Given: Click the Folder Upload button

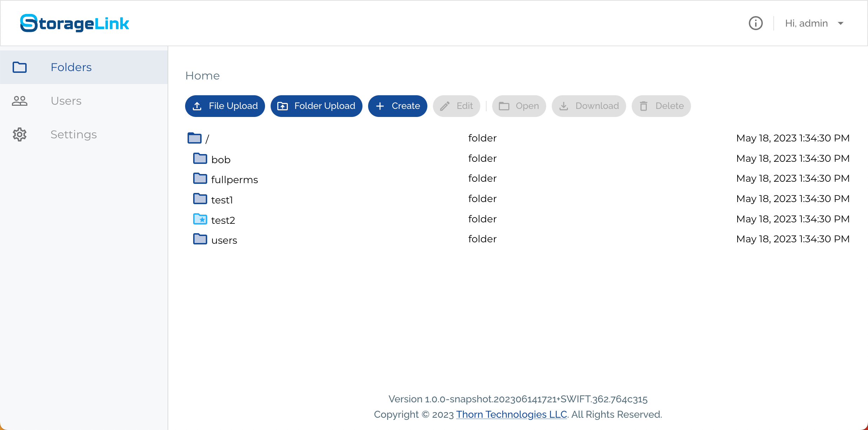Looking at the screenshot, I should click(317, 106).
